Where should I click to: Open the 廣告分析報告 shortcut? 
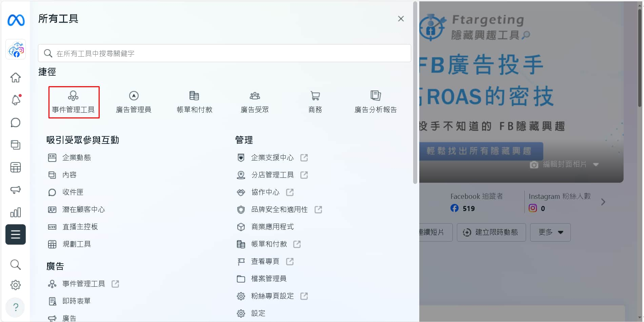pyautogui.click(x=376, y=102)
